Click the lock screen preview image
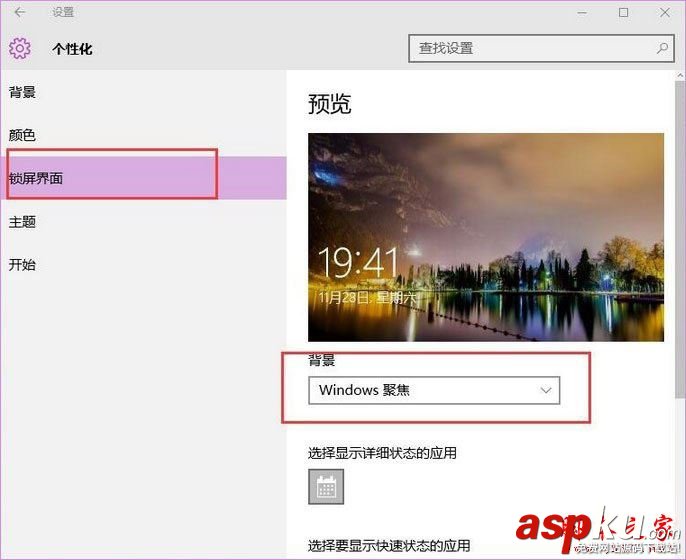 point(486,237)
